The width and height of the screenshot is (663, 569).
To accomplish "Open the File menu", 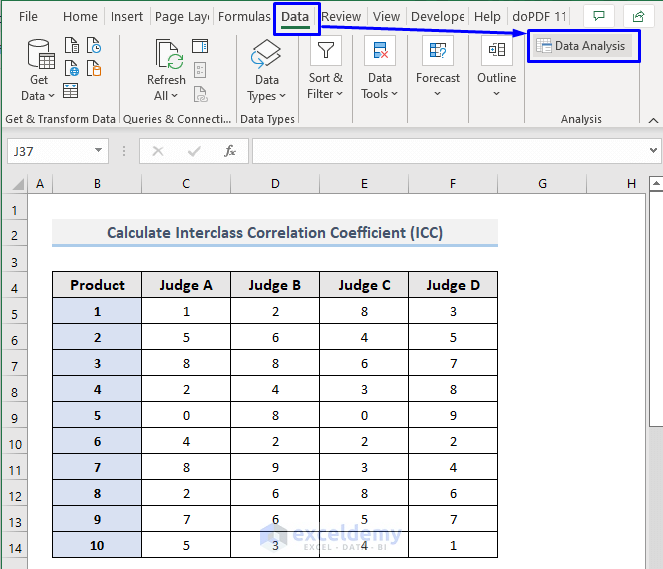I will (x=28, y=17).
